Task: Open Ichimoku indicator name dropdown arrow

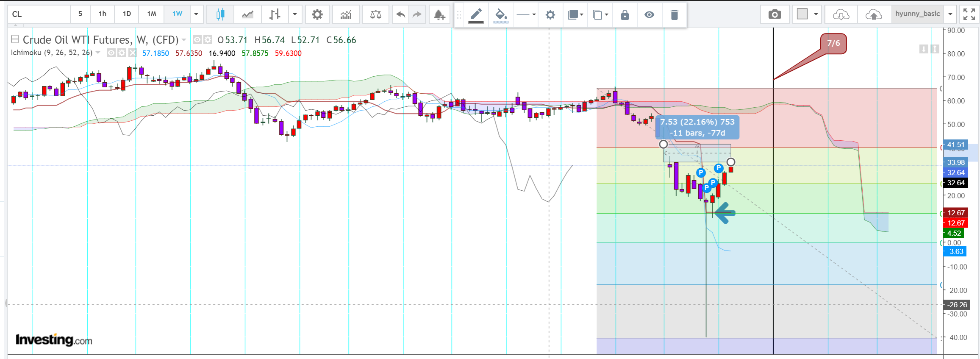Action: (98, 53)
